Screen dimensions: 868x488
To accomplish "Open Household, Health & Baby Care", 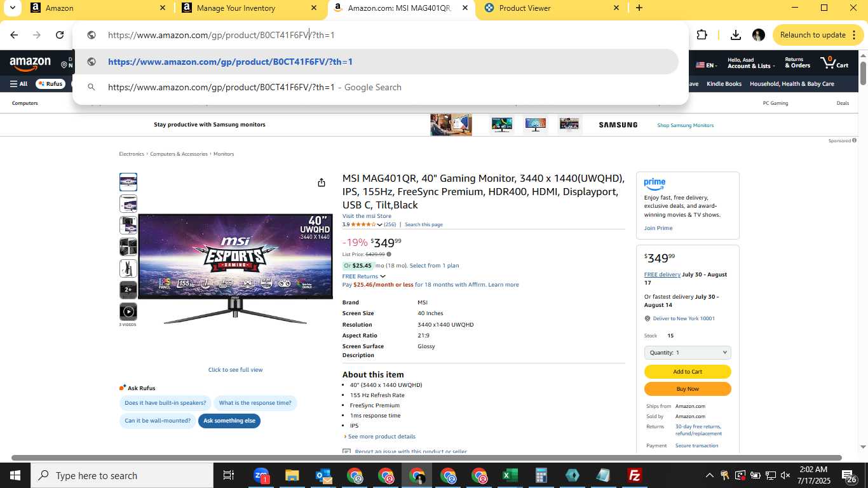I will tap(792, 84).
